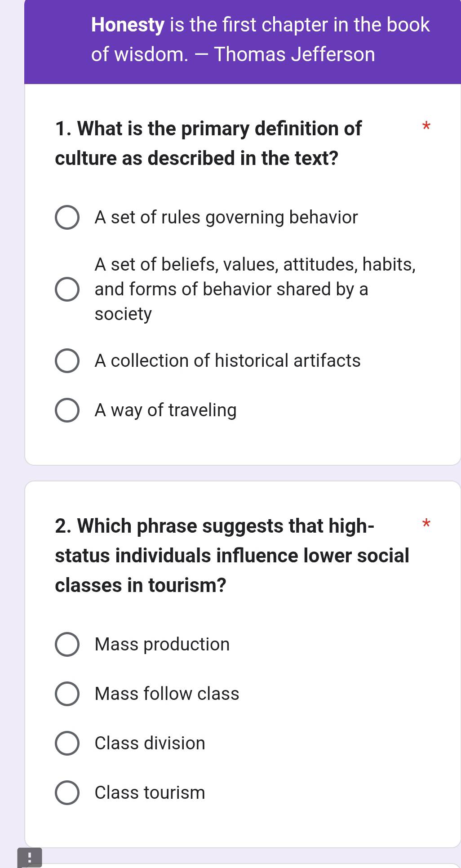461x868 pixels.
Task: Click the 'Class division' label text
Action: tap(150, 743)
